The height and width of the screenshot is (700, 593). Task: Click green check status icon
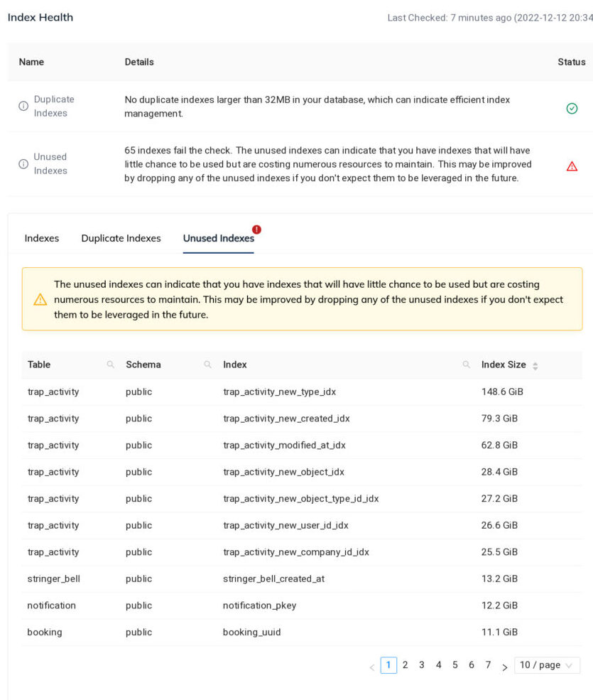point(572,109)
